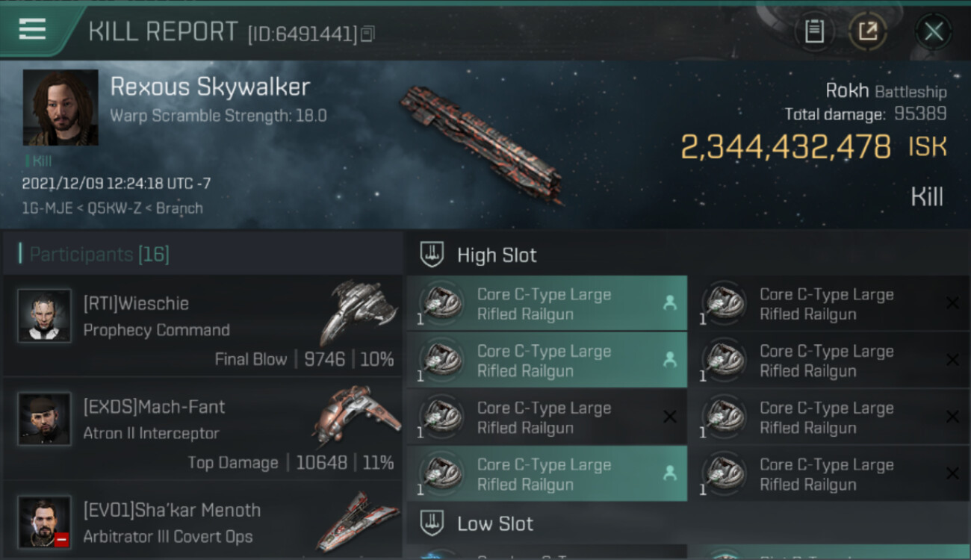Copy the kill report ID icon
The width and height of the screenshot is (971, 560).
(367, 34)
